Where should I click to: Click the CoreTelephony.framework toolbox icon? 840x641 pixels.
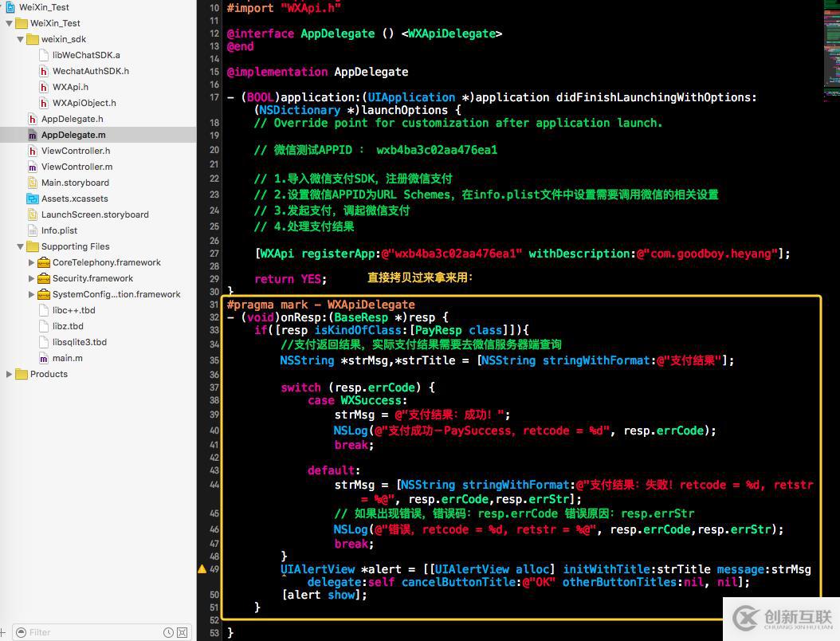click(44, 262)
